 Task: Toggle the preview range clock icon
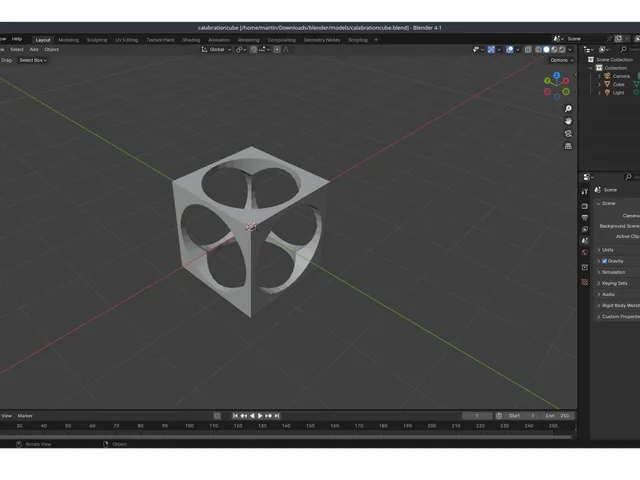coord(499,416)
